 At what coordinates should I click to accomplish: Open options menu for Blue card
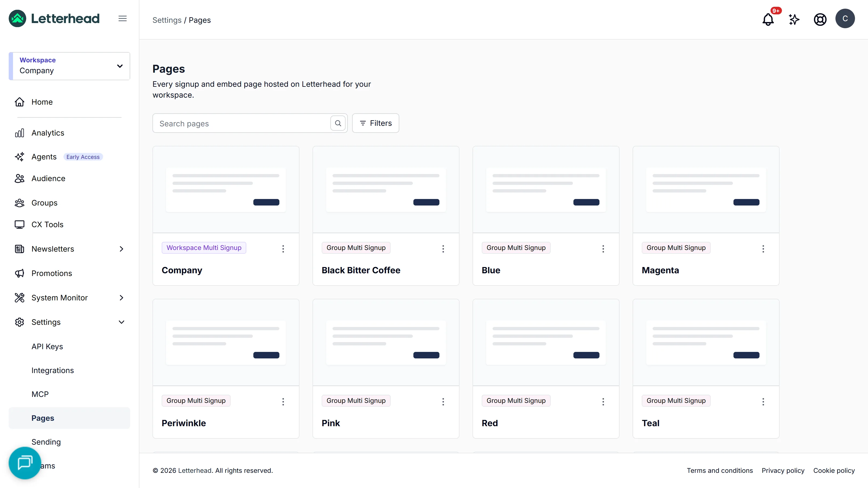click(603, 249)
